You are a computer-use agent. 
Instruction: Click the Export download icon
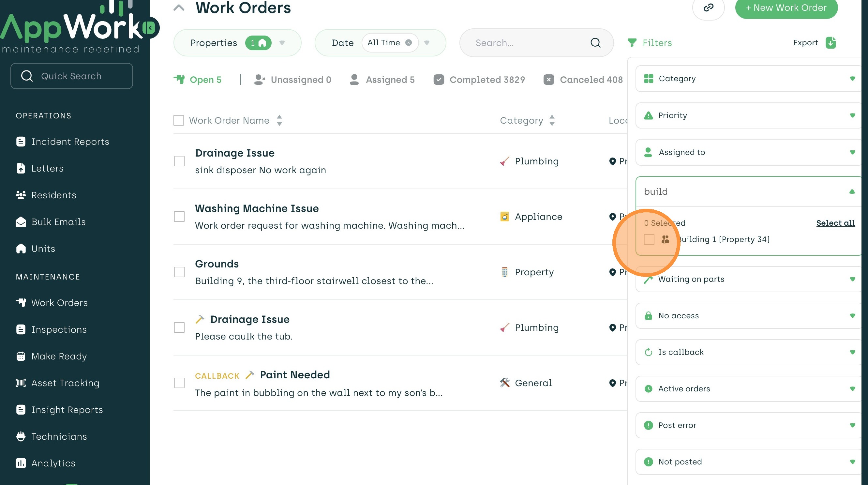831,43
